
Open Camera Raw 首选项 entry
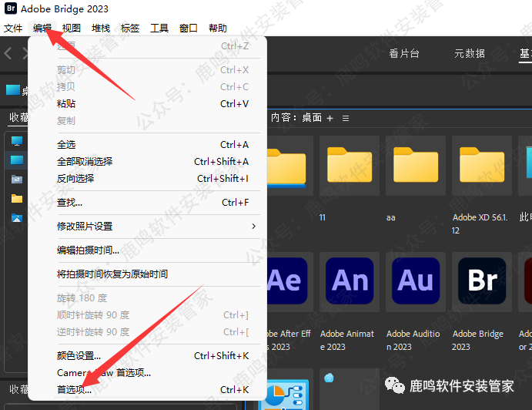click(103, 372)
